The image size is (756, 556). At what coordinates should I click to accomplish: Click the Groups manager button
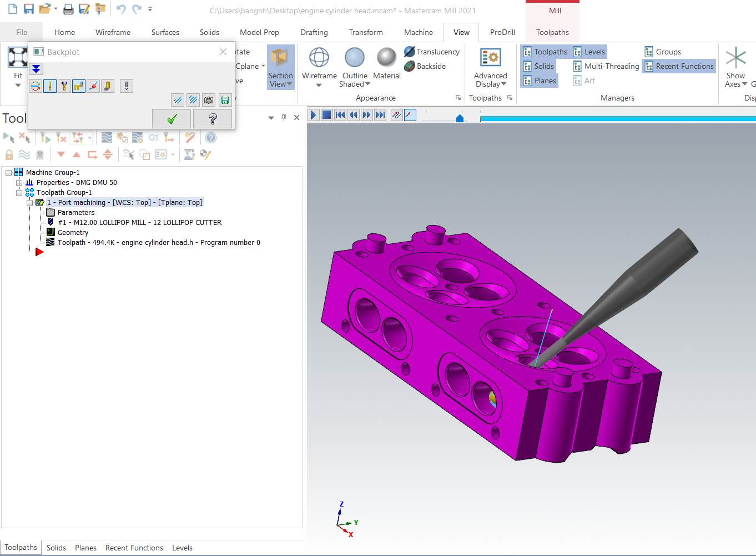(x=663, y=52)
